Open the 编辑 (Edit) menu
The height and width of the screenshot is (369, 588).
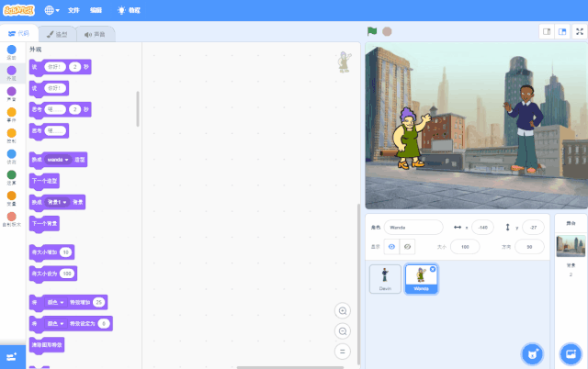coord(96,10)
